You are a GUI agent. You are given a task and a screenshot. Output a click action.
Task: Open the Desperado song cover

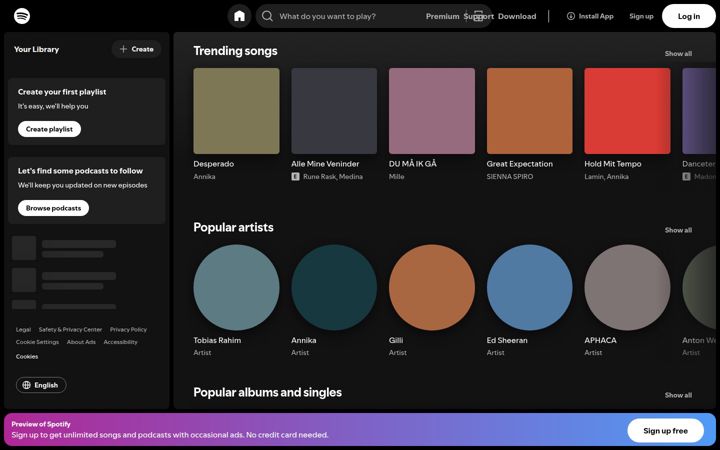236,111
